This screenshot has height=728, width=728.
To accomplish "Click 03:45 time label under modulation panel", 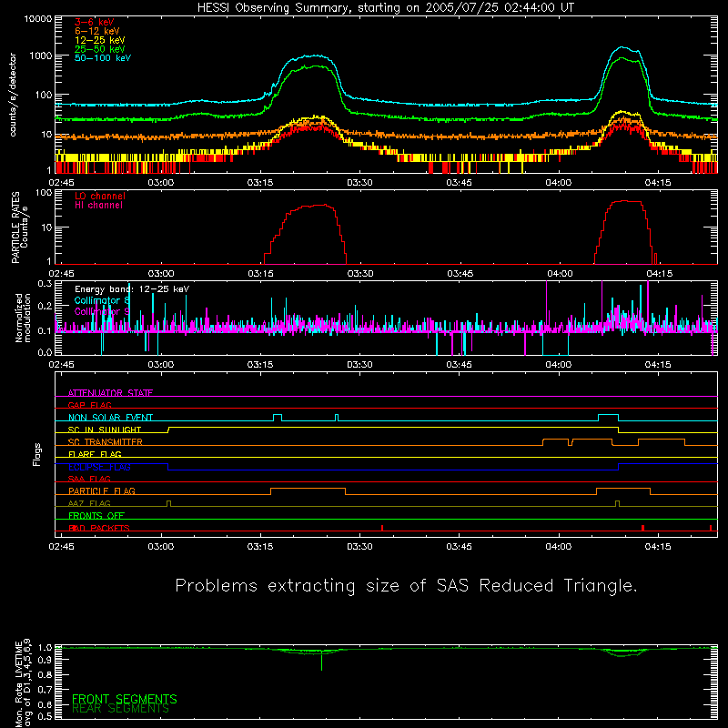I will pyautogui.click(x=459, y=365).
